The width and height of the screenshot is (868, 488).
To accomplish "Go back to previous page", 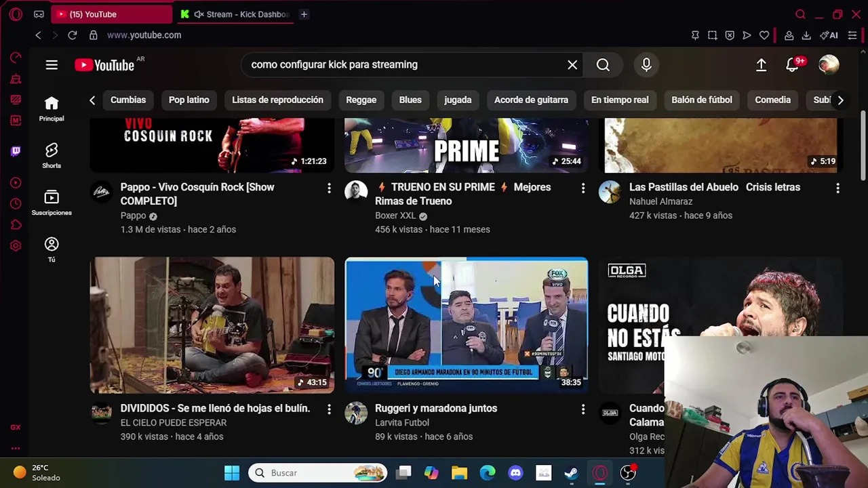I will pos(39,35).
